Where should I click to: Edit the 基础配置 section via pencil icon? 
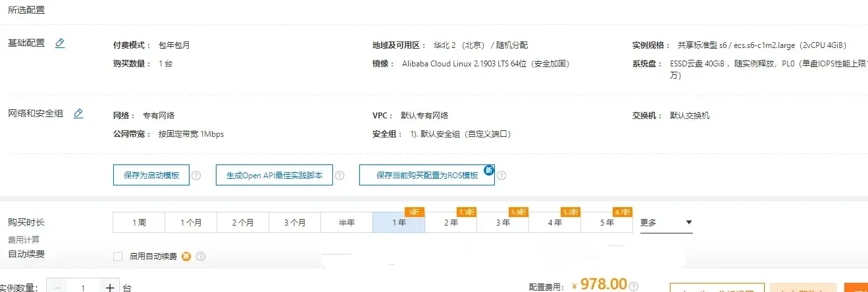click(60, 43)
